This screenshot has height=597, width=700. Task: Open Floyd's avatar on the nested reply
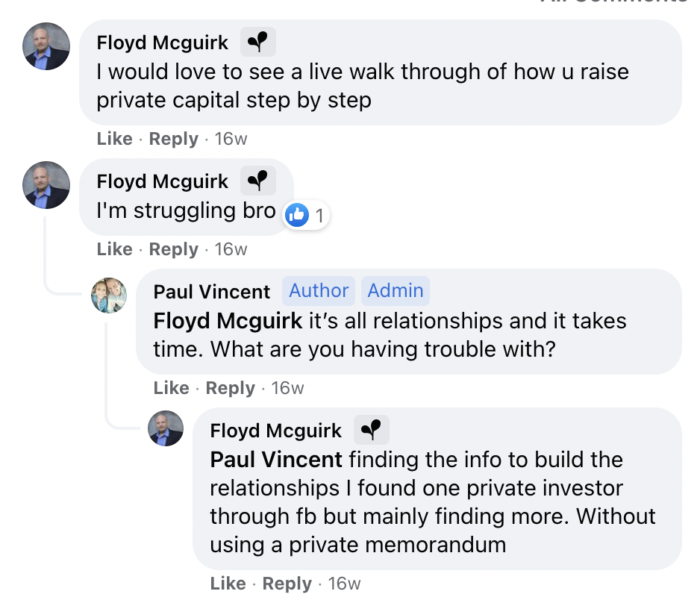point(166,428)
